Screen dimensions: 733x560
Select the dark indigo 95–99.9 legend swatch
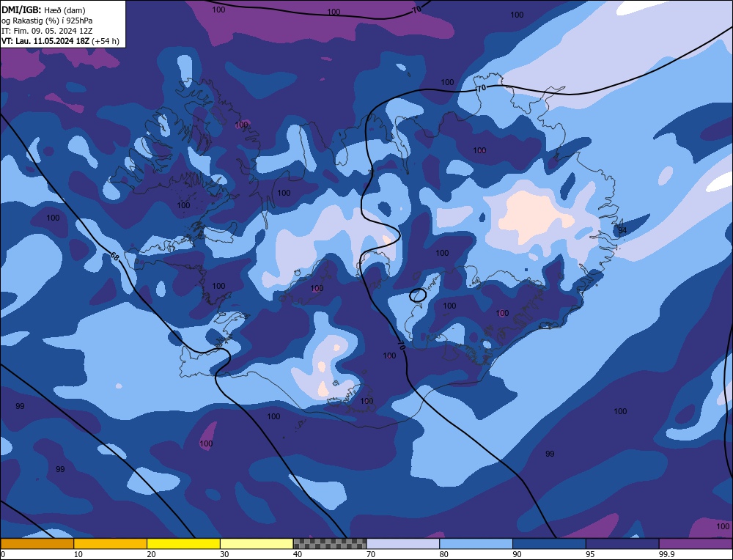click(622, 543)
